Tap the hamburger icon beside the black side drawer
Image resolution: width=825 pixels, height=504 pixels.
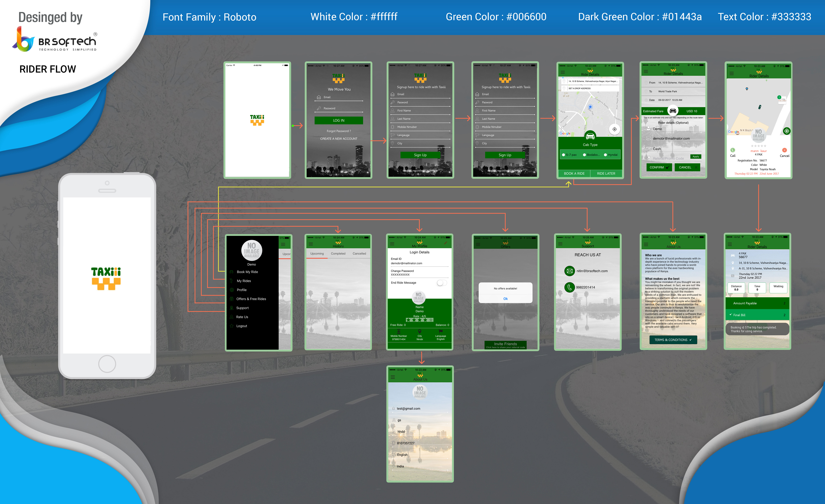(x=283, y=244)
